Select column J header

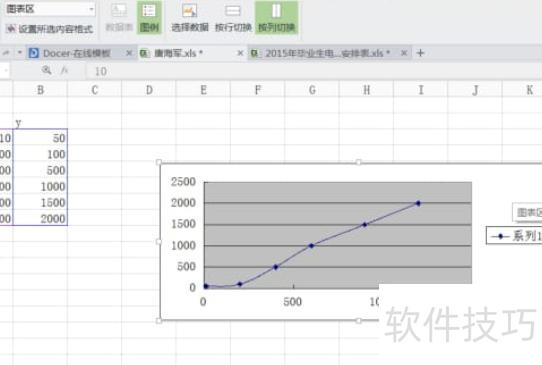pos(475,90)
